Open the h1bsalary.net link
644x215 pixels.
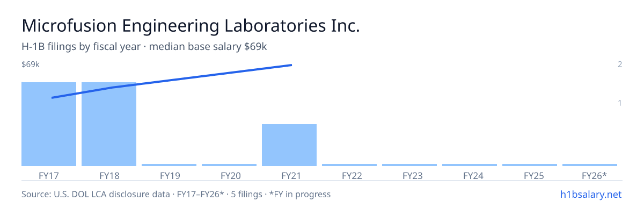pos(590,194)
